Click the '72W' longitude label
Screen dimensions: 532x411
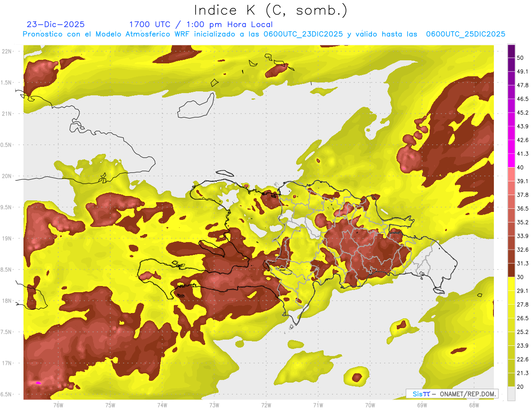pyautogui.click(x=266, y=405)
